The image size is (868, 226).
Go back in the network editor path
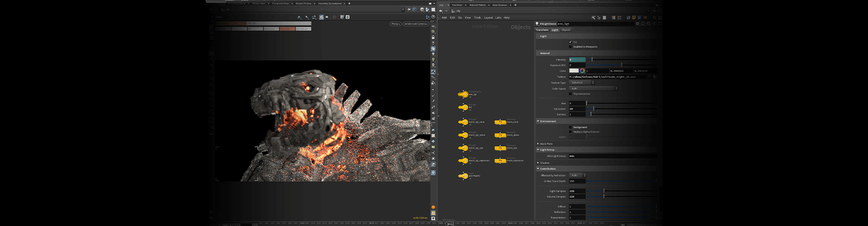point(441,11)
